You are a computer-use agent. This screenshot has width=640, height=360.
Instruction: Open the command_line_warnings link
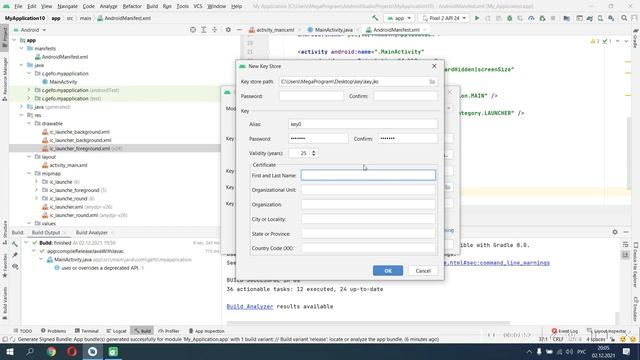[x=497, y=263]
